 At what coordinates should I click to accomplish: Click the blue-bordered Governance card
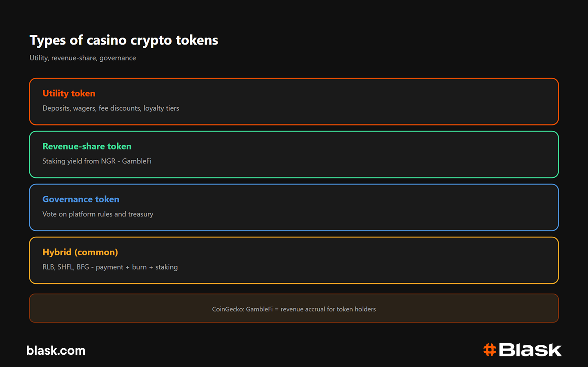294,207
